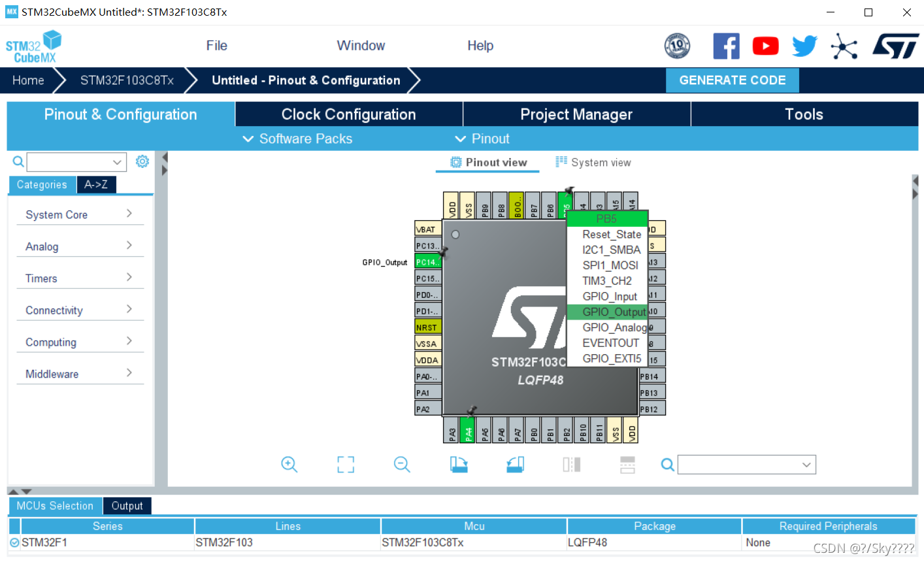
Task: Open the Twitter bird icon
Action: click(804, 46)
